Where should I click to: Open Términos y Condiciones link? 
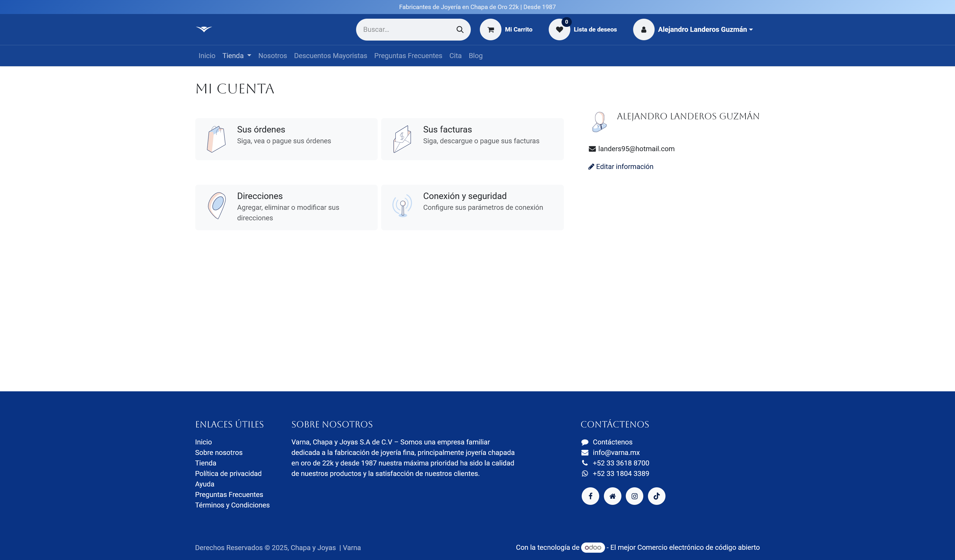[x=232, y=505]
